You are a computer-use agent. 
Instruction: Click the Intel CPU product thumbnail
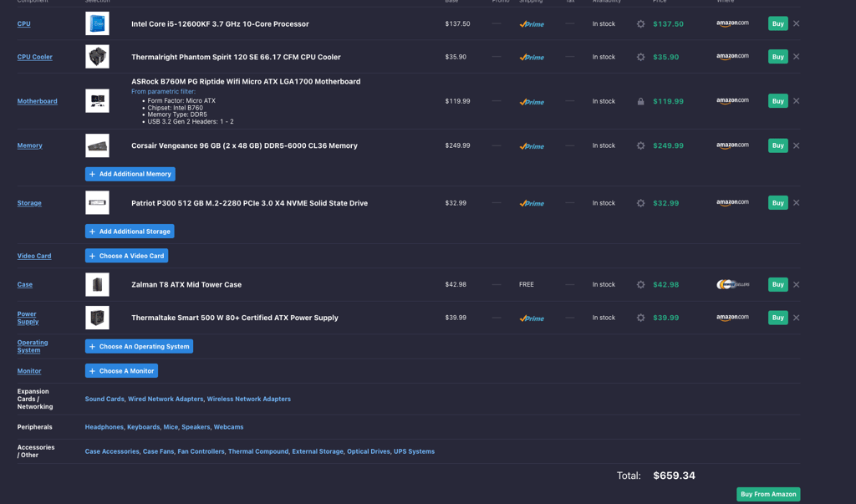tap(97, 23)
